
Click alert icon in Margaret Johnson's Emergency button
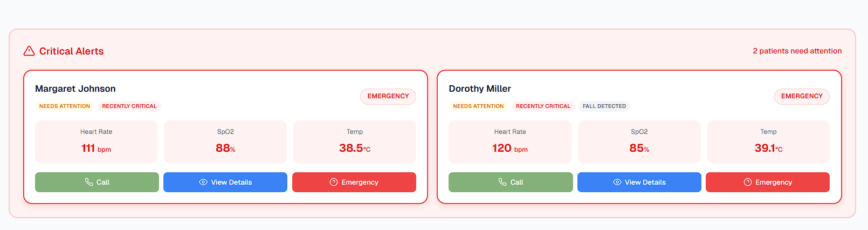point(334,182)
